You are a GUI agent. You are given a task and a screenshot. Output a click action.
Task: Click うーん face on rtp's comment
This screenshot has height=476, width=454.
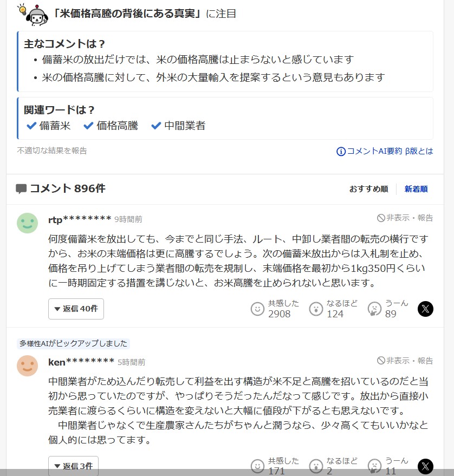[x=374, y=309]
